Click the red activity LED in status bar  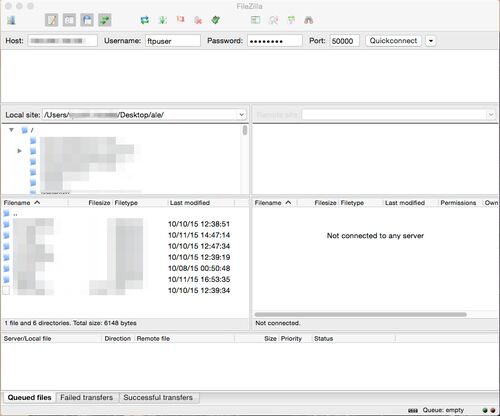(x=492, y=410)
